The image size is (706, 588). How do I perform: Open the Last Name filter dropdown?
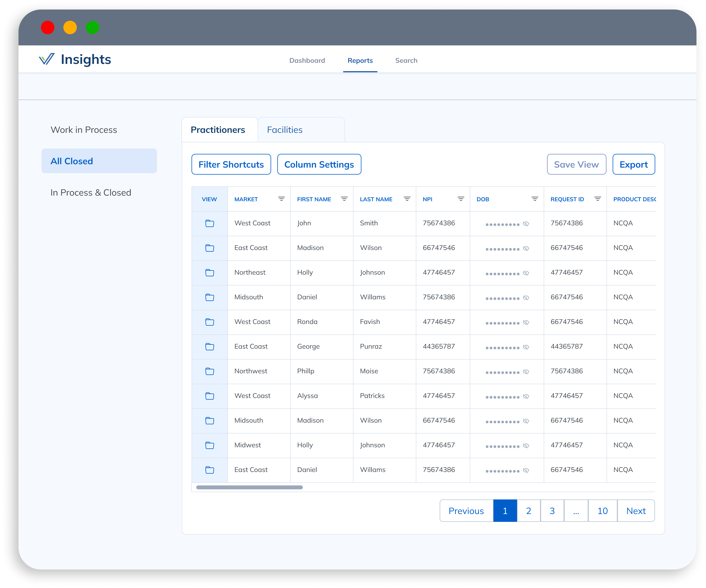pos(407,199)
